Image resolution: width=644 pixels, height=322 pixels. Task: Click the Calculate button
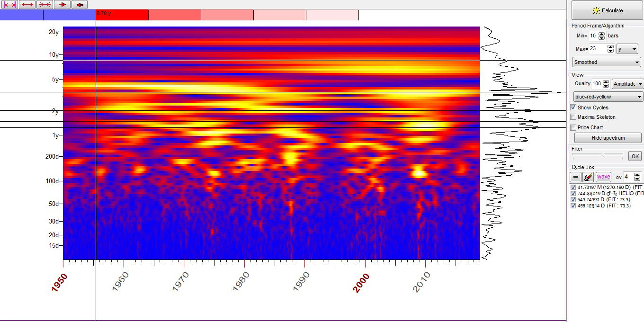[x=607, y=10]
